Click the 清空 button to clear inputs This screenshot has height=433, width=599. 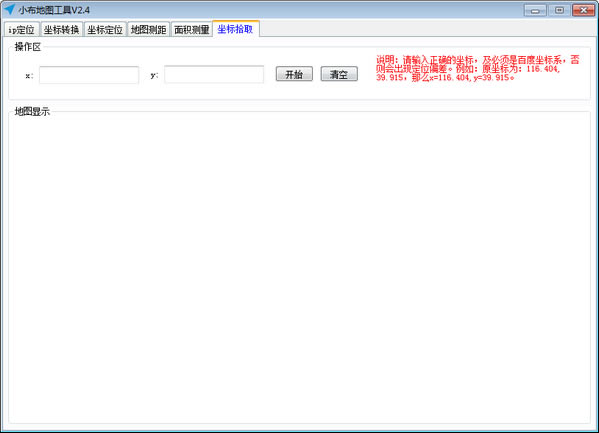tap(339, 74)
